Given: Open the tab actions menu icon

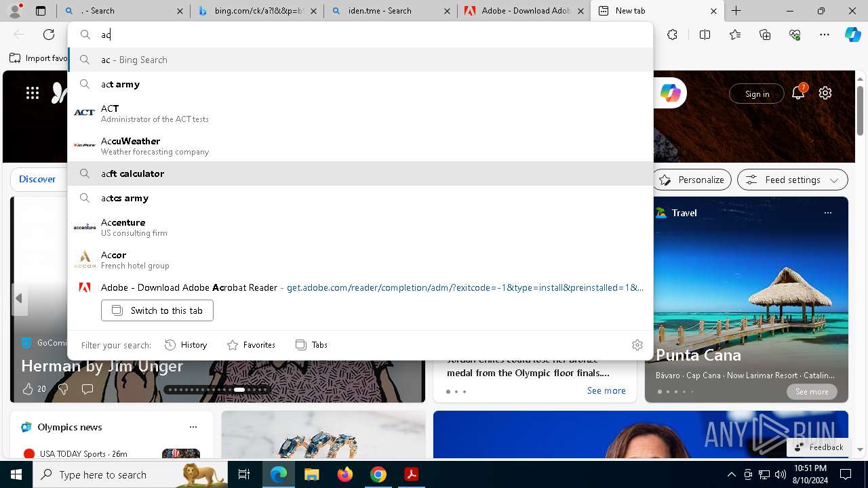Looking at the screenshot, I should [x=41, y=11].
